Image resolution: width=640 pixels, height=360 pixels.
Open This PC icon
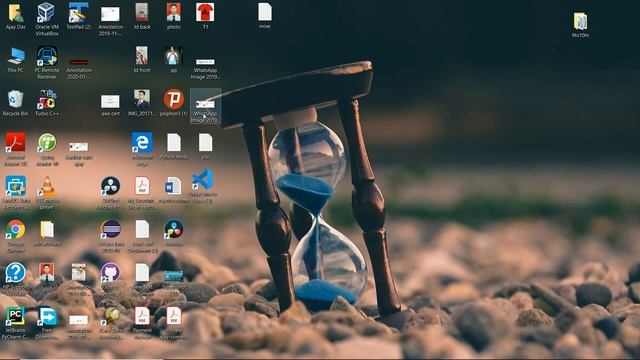point(16,60)
